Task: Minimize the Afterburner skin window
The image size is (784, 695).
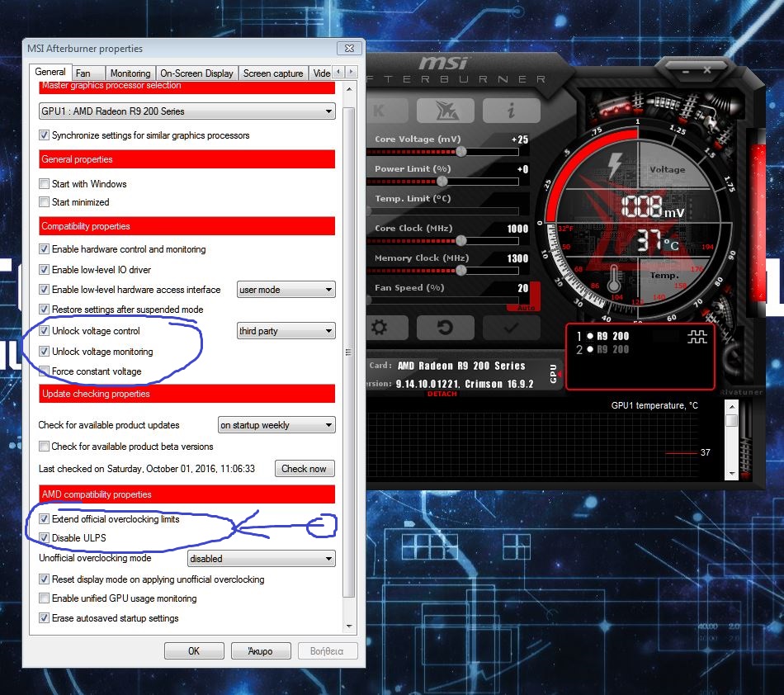Action: [686, 71]
